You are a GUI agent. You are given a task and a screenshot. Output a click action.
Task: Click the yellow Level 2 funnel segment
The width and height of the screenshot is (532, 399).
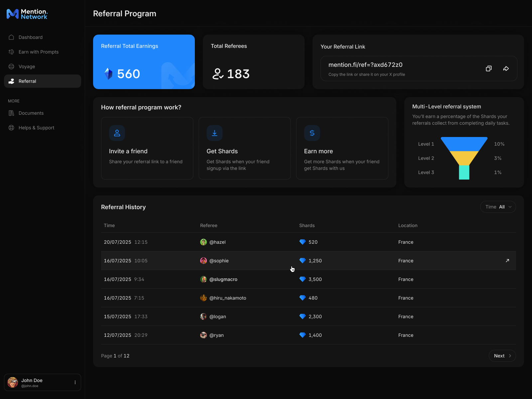pos(464,158)
